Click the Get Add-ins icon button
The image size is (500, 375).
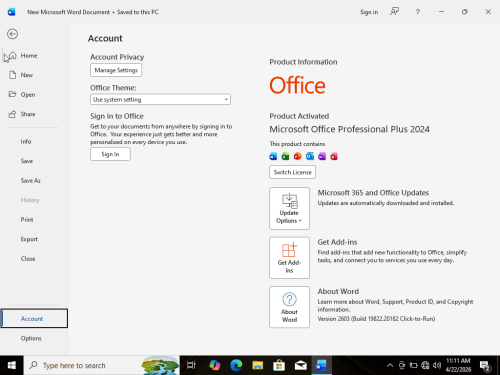289,258
